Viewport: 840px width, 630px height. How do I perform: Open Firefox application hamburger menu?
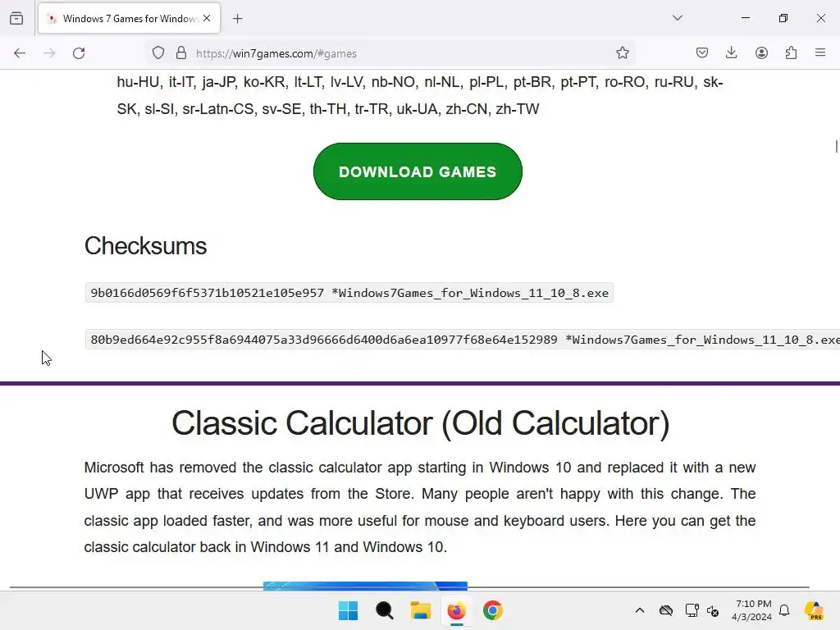820,52
